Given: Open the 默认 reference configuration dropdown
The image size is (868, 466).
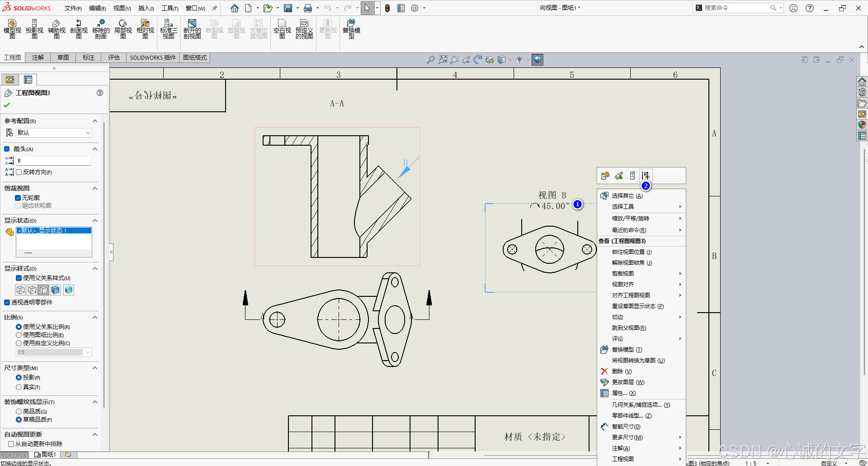Looking at the screenshot, I should point(54,133).
